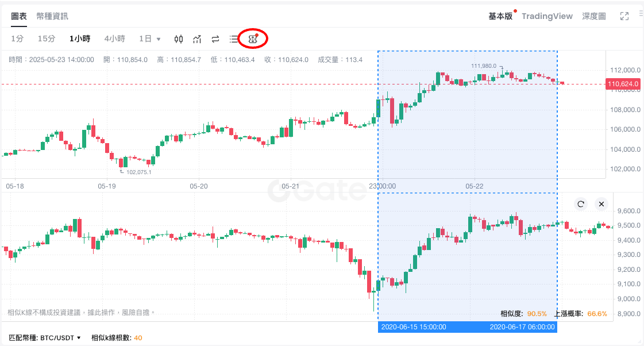This screenshot has height=346, width=644.
Task: Click the 110,624.0 current price label
Action: point(623,84)
